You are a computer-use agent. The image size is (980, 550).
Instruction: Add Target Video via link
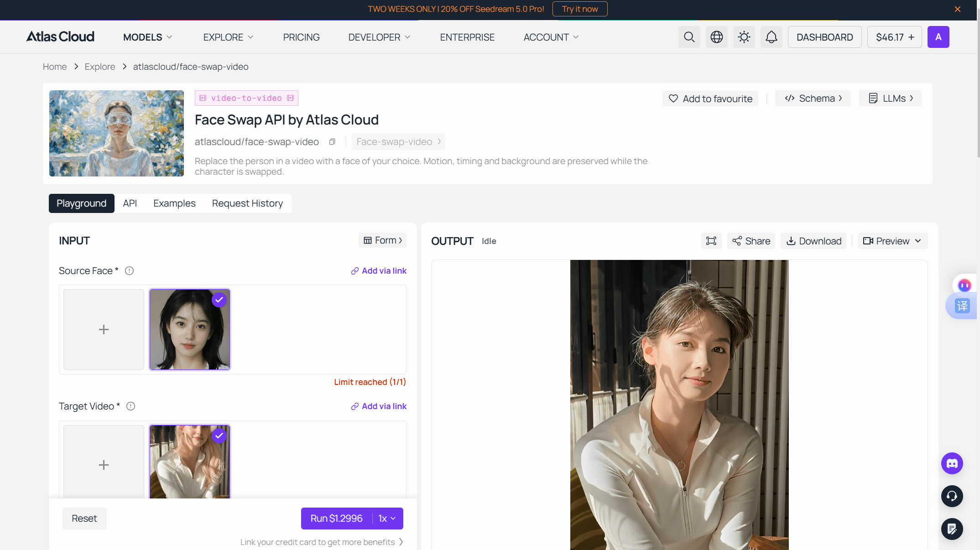(378, 406)
